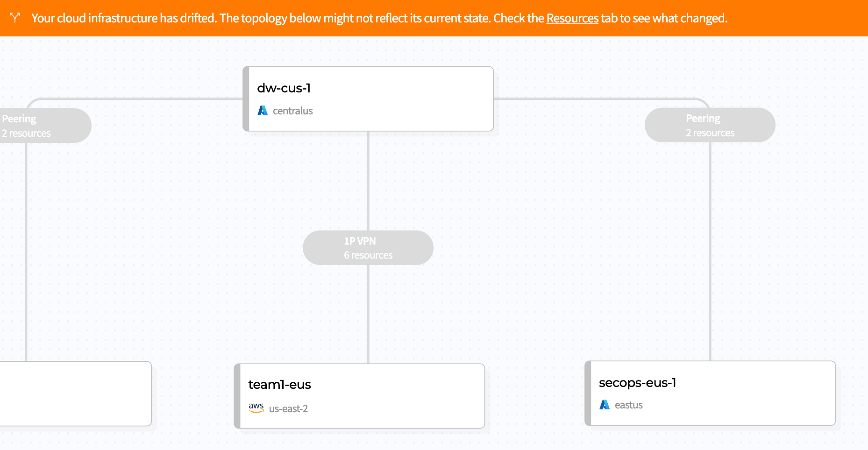The height and width of the screenshot is (450, 868).
Task: Click the gray left edge of secops-eus-1 card
Action: (588, 393)
